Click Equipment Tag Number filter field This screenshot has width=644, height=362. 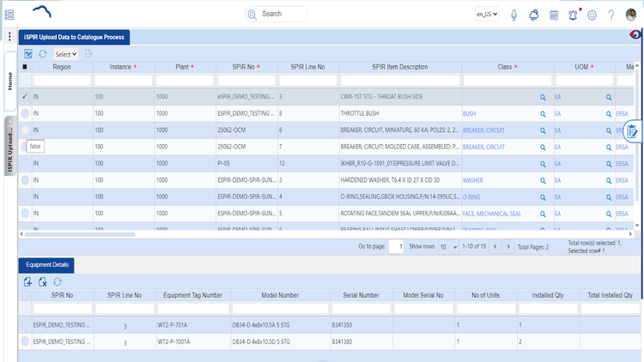[193, 308]
